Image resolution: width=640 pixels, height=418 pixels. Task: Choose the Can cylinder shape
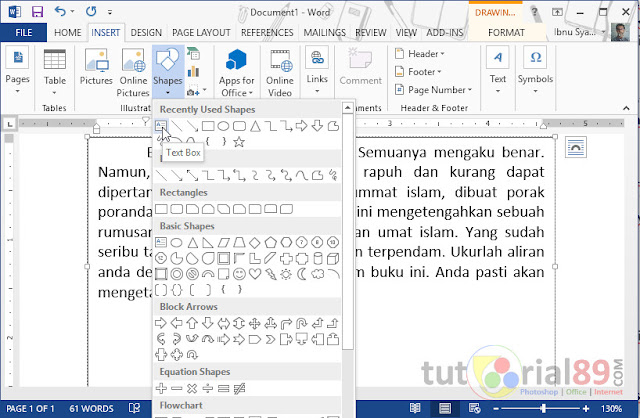(318, 258)
